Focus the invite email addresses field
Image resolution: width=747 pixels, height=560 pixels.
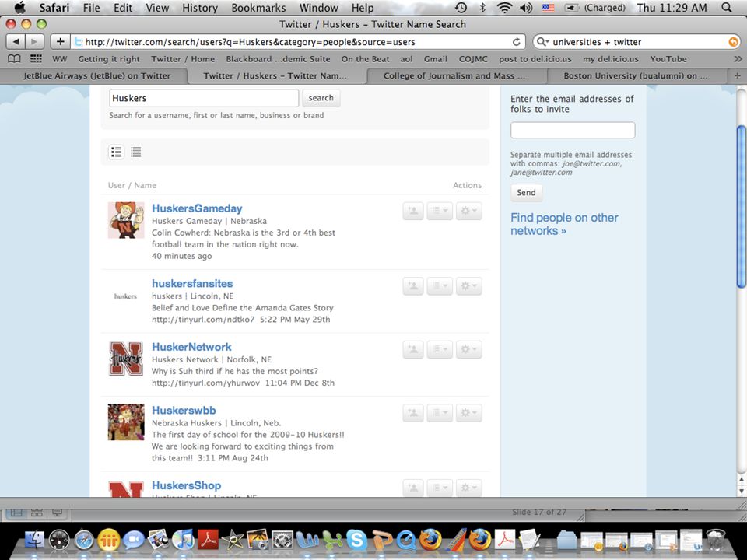573,130
